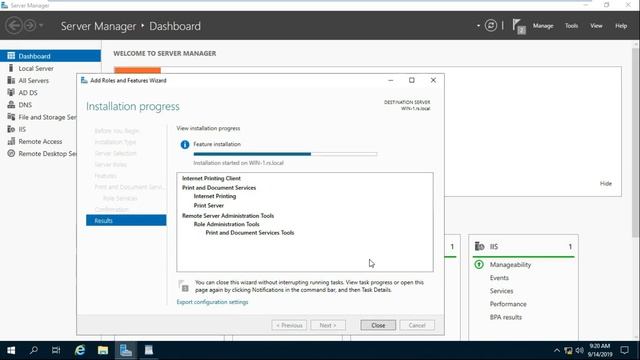Launch Internet Explorer from the taskbar
Viewport: 640px width, 360px height.
(x=80, y=350)
